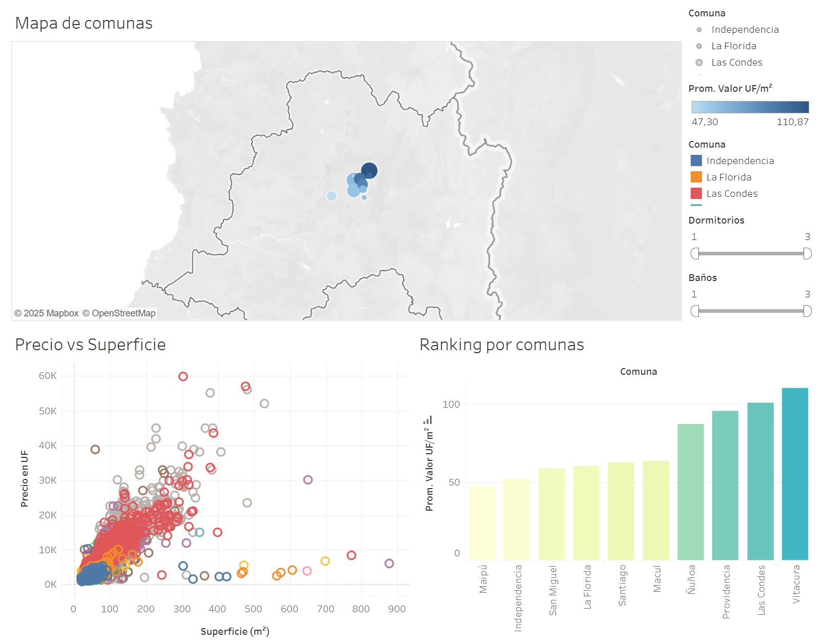The height and width of the screenshot is (644, 821).
Task: Select the topmost red point near 60K
Action: (x=183, y=376)
